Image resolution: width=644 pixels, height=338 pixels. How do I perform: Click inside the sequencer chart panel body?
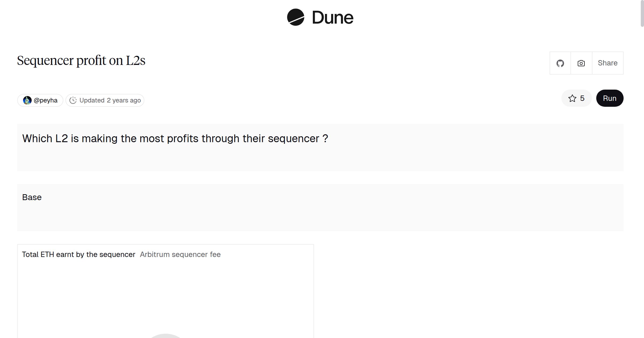[x=165, y=295]
